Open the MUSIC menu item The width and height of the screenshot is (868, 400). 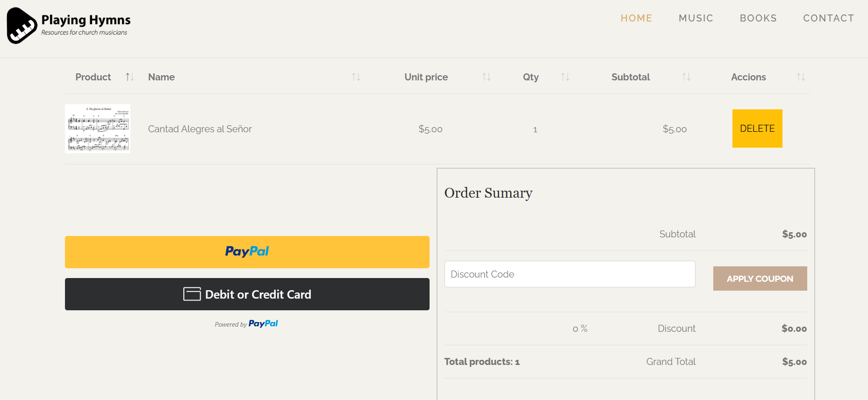[696, 18]
